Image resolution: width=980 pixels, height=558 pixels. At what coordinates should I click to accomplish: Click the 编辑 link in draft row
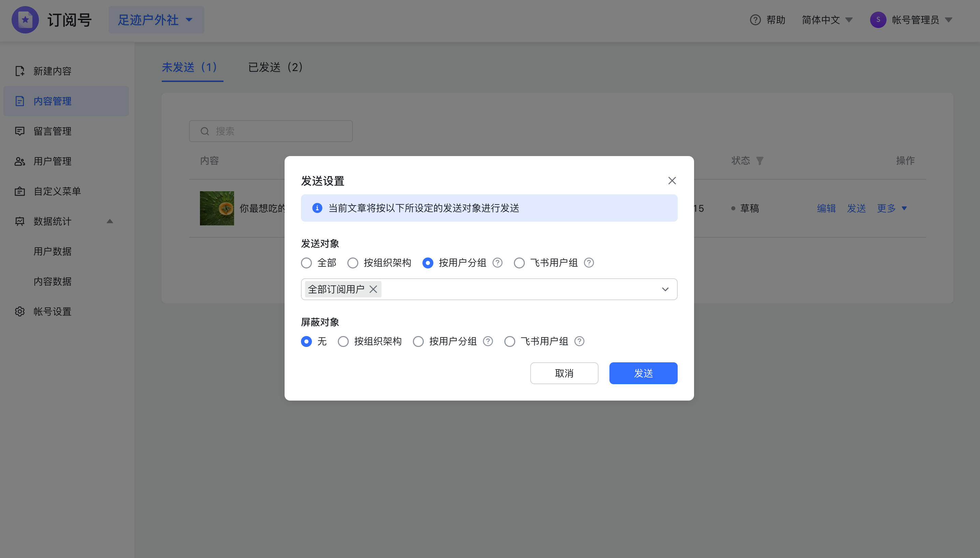tap(826, 209)
